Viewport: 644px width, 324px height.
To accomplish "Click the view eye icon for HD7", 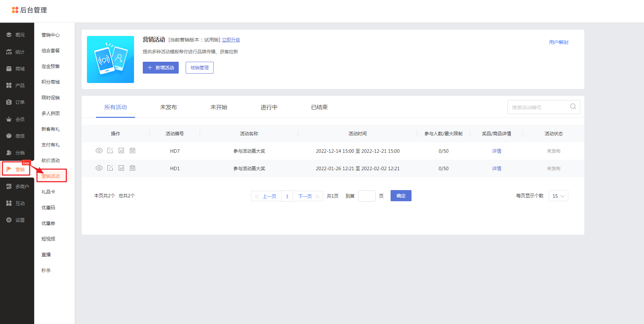I will (99, 151).
